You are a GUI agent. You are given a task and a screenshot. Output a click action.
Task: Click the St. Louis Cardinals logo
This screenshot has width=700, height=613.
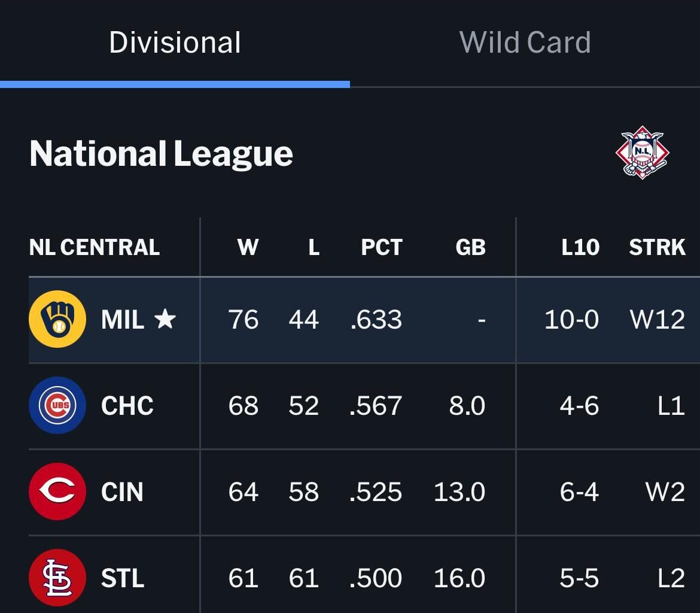click(x=57, y=578)
